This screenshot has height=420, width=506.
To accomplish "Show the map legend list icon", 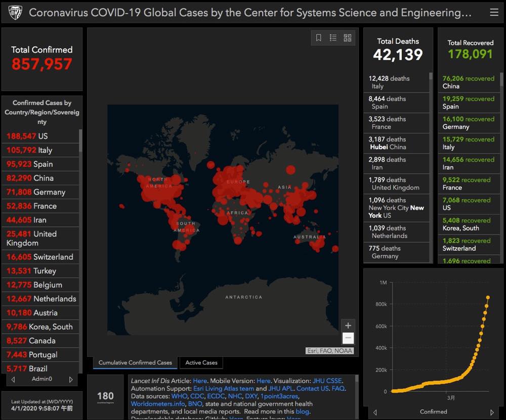I will pyautogui.click(x=333, y=38).
